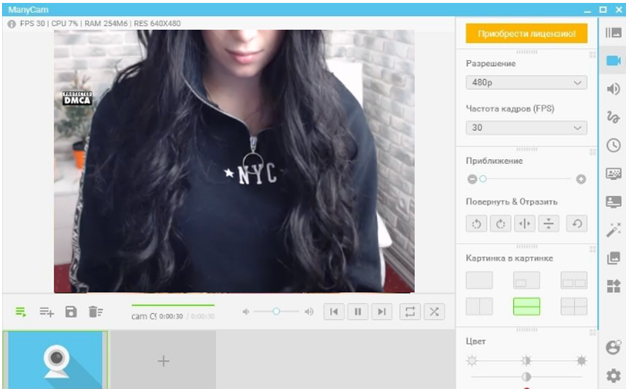
Task: Pause the playback
Action: coord(358,311)
